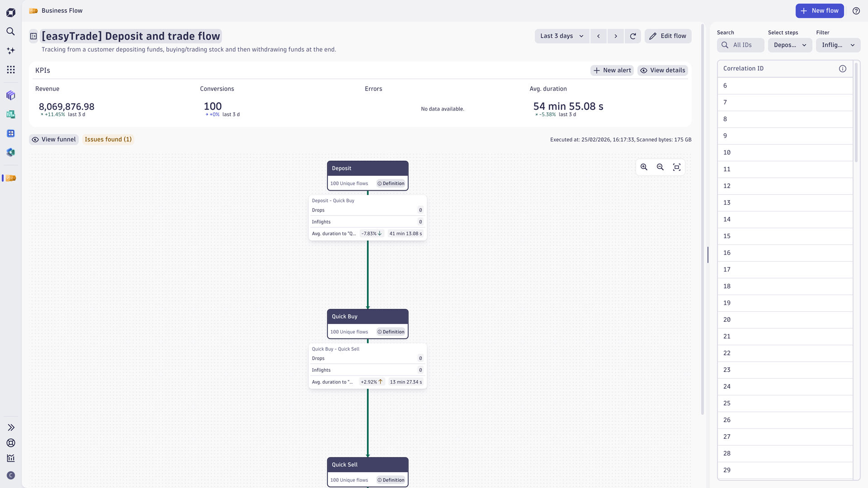Open the search icon in sidebar
868x488 pixels.
tap(11, 31)
